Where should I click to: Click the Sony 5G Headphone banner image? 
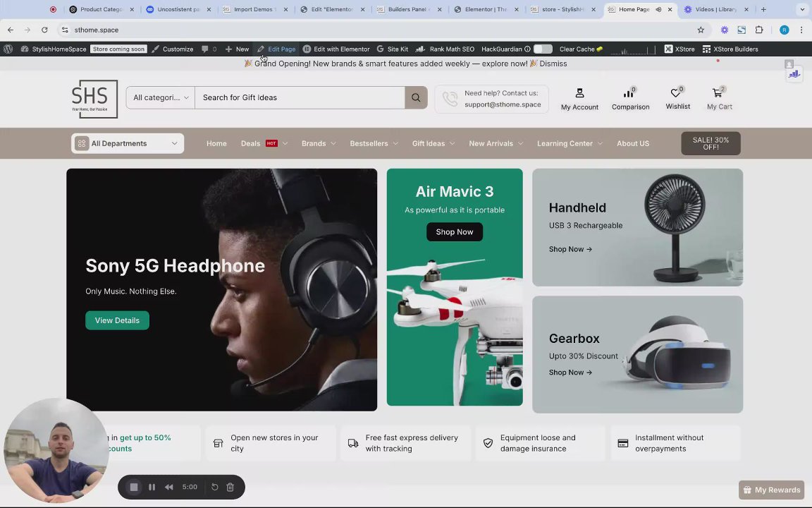[221, 290]
